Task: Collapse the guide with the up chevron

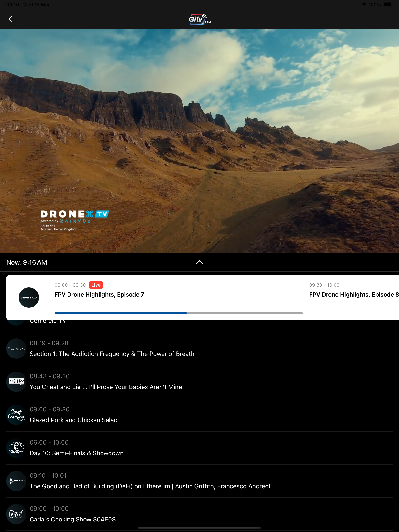Action: click(x=199, y=262)
